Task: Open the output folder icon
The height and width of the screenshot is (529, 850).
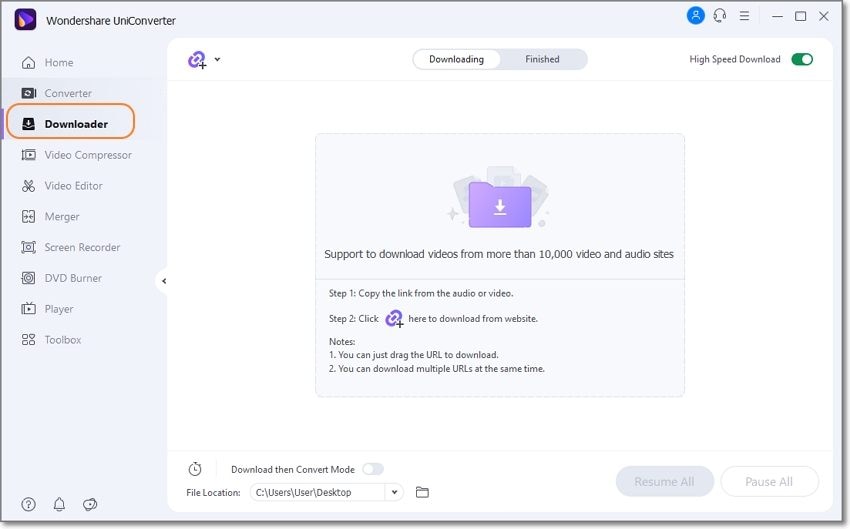Action: tap(422, 492)
